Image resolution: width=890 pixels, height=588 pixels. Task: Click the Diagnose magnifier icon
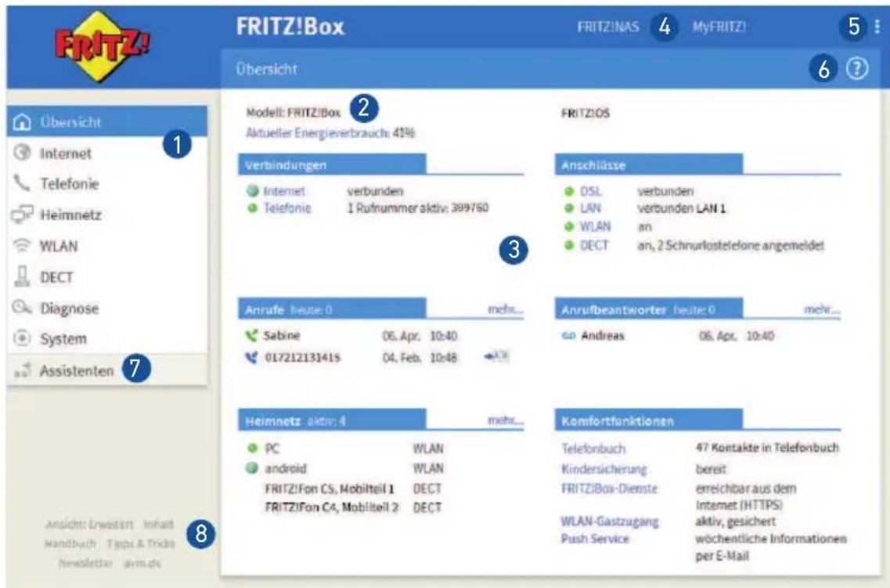tap(22, 307)
